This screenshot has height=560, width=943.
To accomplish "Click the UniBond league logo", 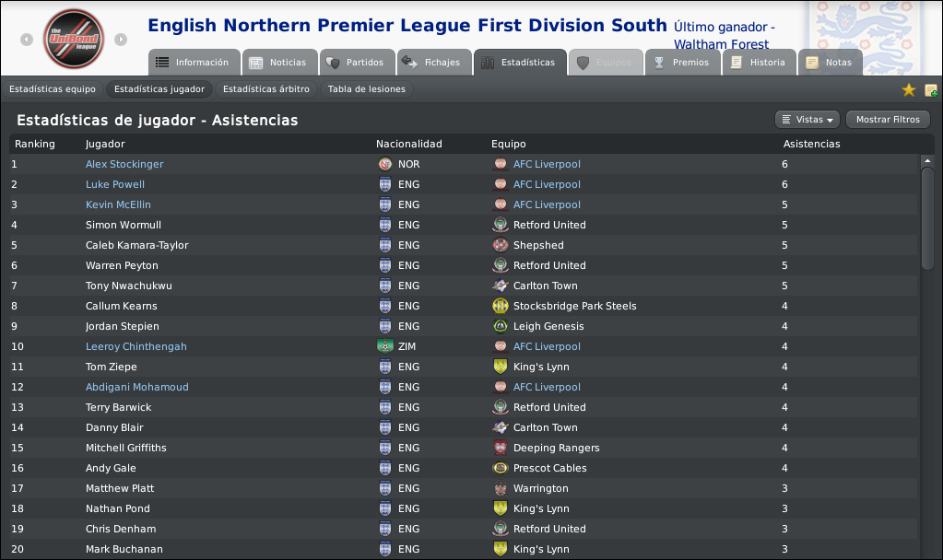I will tap(74, 39).
